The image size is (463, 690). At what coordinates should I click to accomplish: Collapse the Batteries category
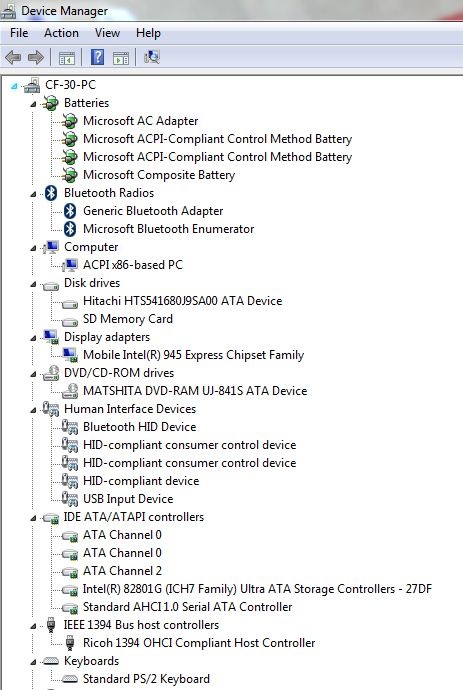pos(33,104)
